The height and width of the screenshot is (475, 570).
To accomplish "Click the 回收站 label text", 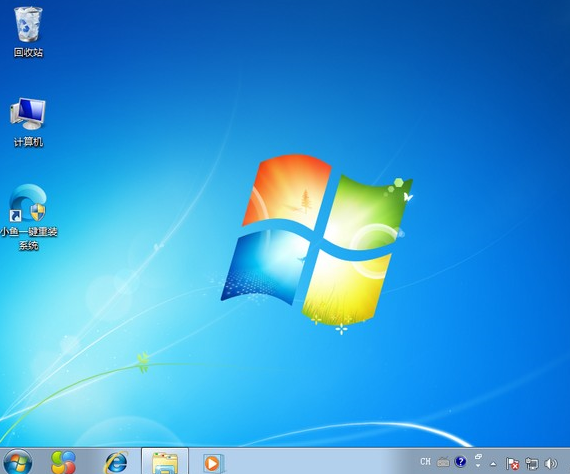I will tap(28, 53).
